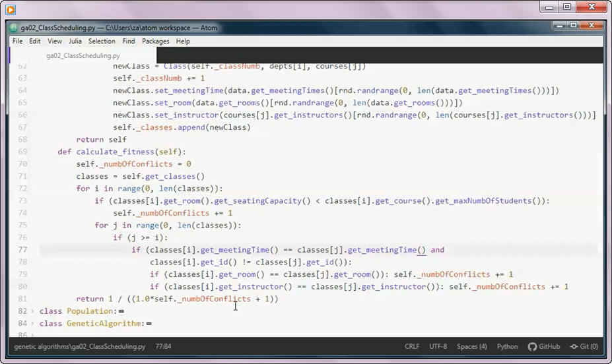Expand the folded class GeneticAlgorithm arrow
This screenshot has height=364, width=612.
point(32,323)
